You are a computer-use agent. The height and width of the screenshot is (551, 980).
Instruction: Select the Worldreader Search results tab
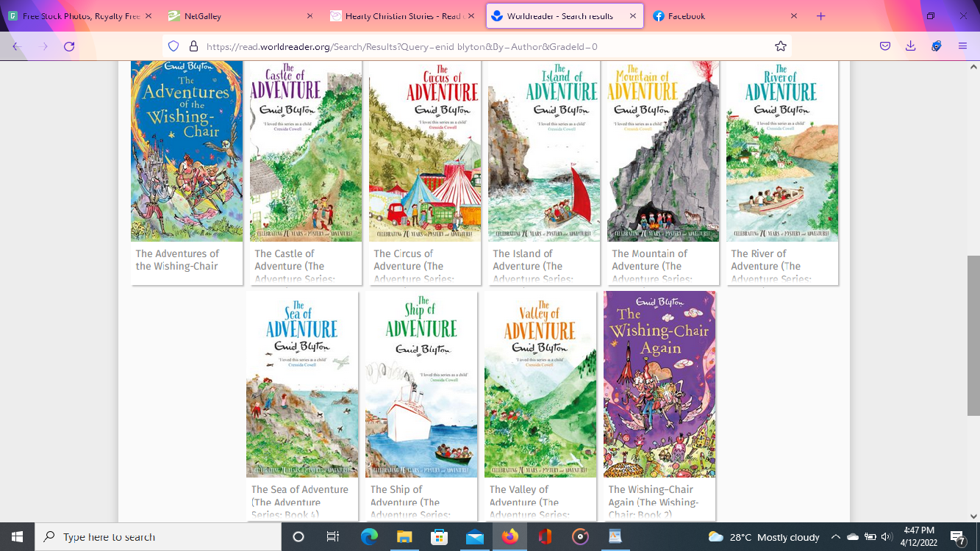564,16
